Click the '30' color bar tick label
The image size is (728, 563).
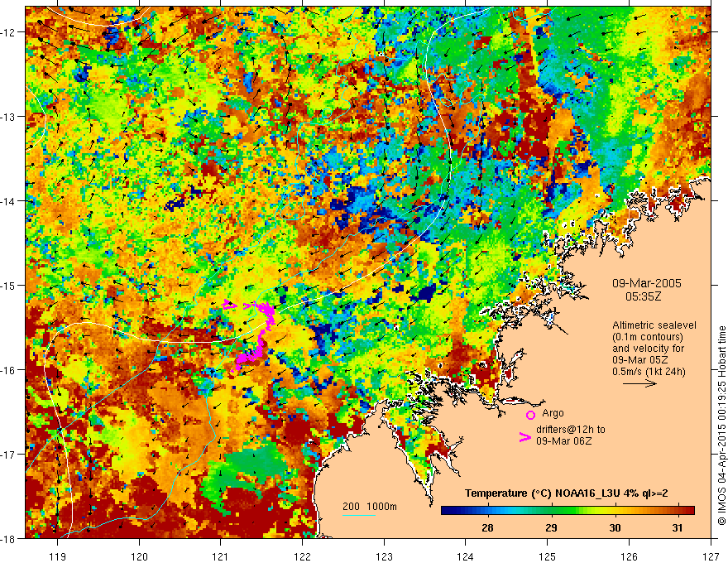tap(614, 527)
